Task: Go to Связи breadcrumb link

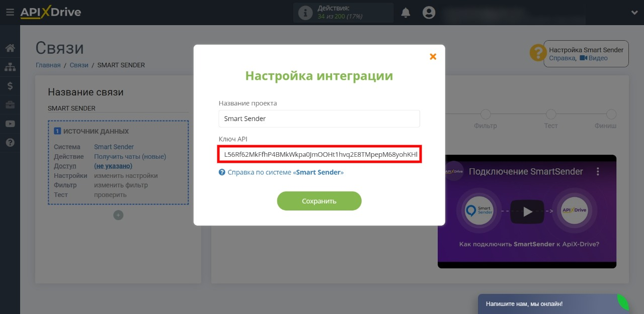Action: point(79,65)
